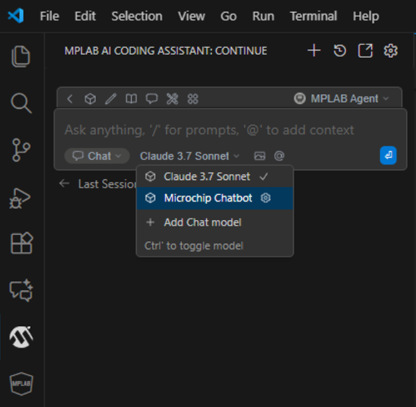Collapse the toolbar with the left chevron
416x407 pixels.
coord(70,99)
